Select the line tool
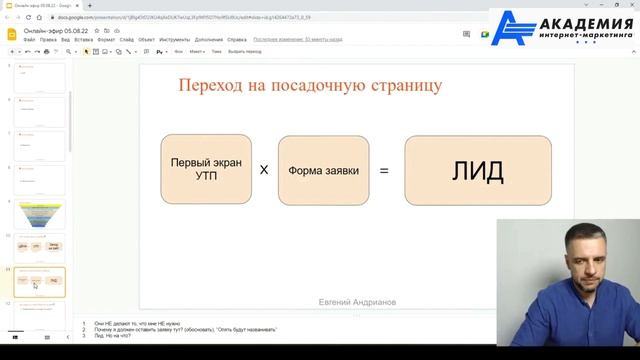The image size is (640, 360). coord(129,52)
